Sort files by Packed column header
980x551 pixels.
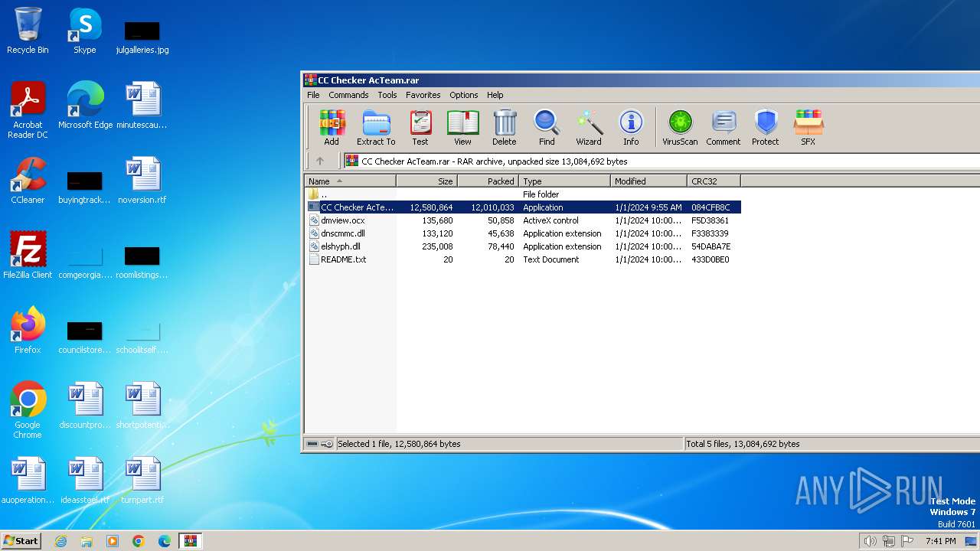(488, 181)
